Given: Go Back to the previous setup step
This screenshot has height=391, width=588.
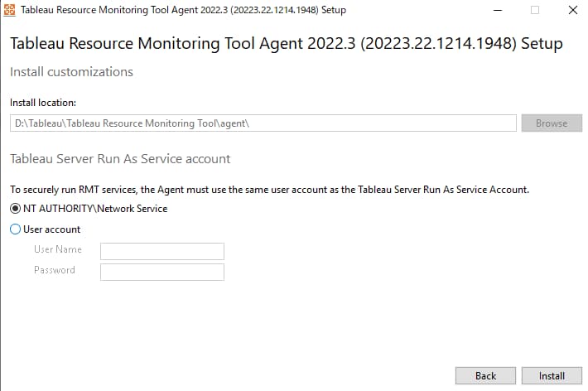Looking at the screenshot, I should [485, 375].
